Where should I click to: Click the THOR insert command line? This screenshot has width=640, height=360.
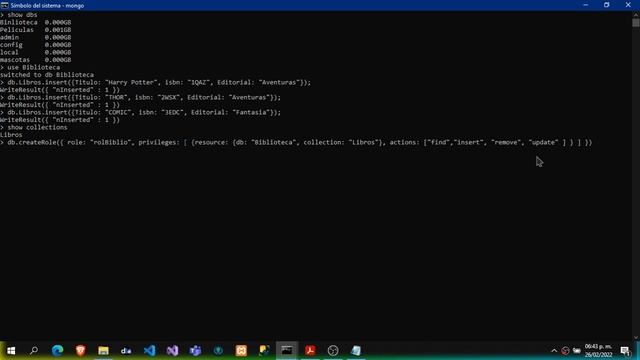click(x=140, y=97)
